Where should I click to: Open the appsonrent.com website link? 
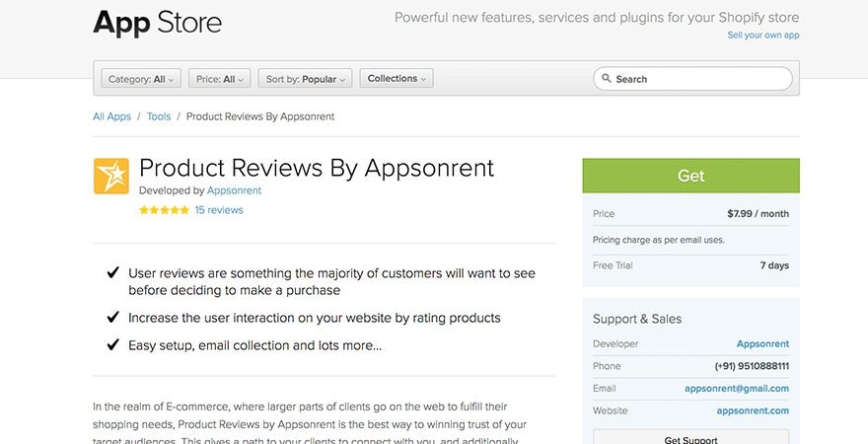(x=752, y=410)
